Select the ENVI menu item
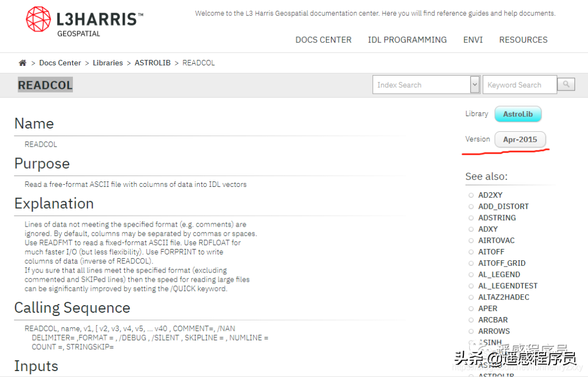The width and height of the screenshot is (588, 377). 473,40
